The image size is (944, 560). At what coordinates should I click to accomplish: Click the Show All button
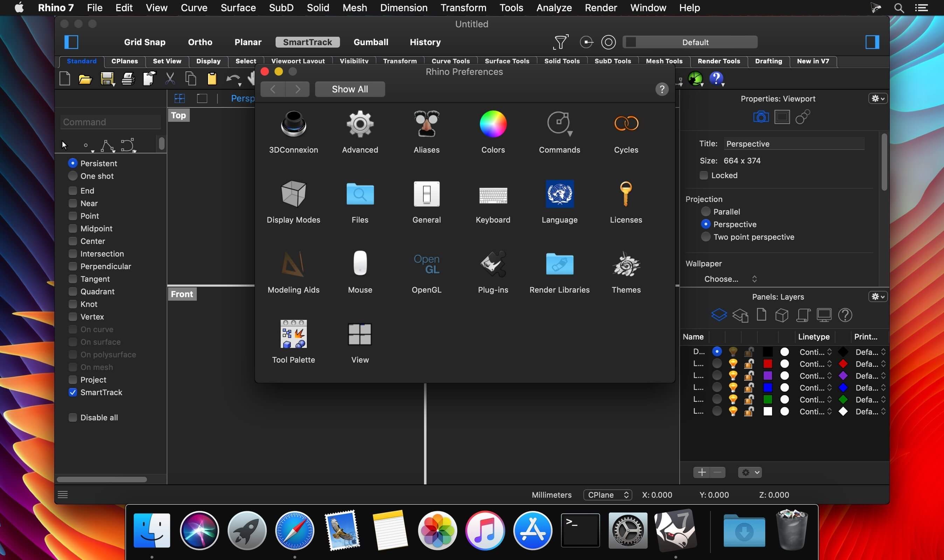pyautogui.click(x=349, y=89)
